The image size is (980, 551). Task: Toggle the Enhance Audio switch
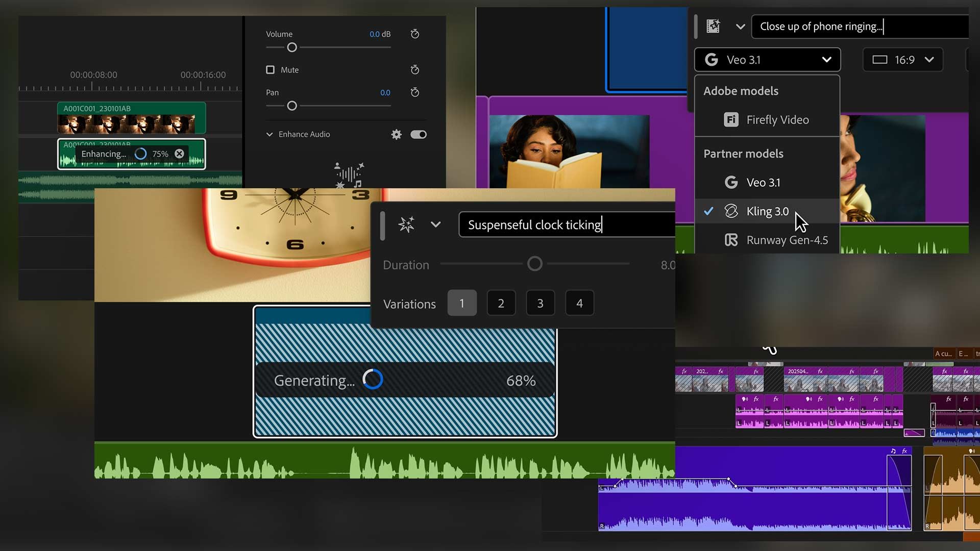[419, 134]
